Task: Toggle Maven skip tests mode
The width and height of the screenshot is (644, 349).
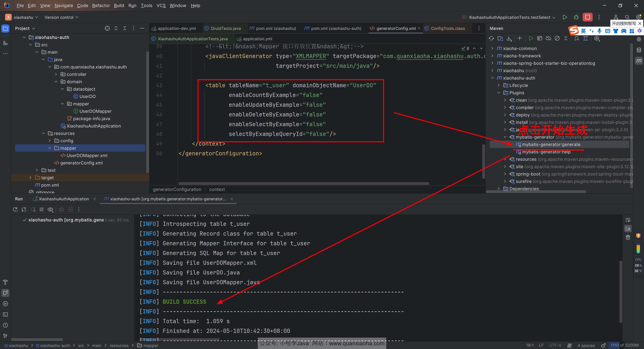Action: click(x=557, y=38)
